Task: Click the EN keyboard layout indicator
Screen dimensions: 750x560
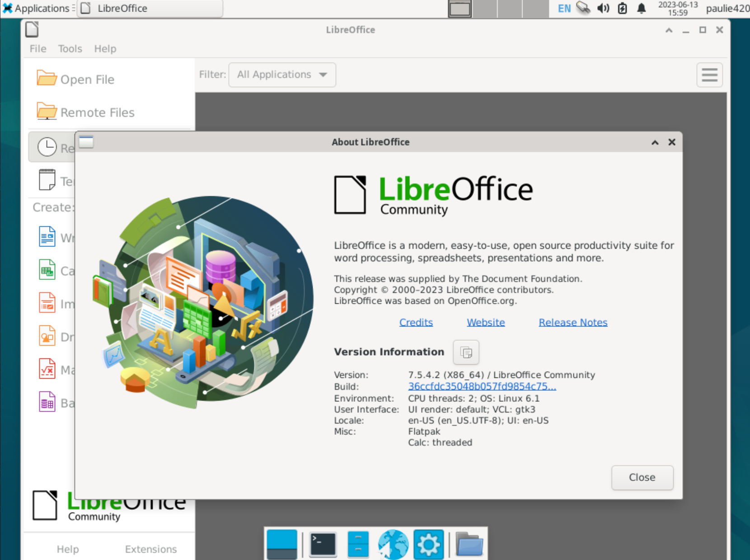Action: point(564,8)
